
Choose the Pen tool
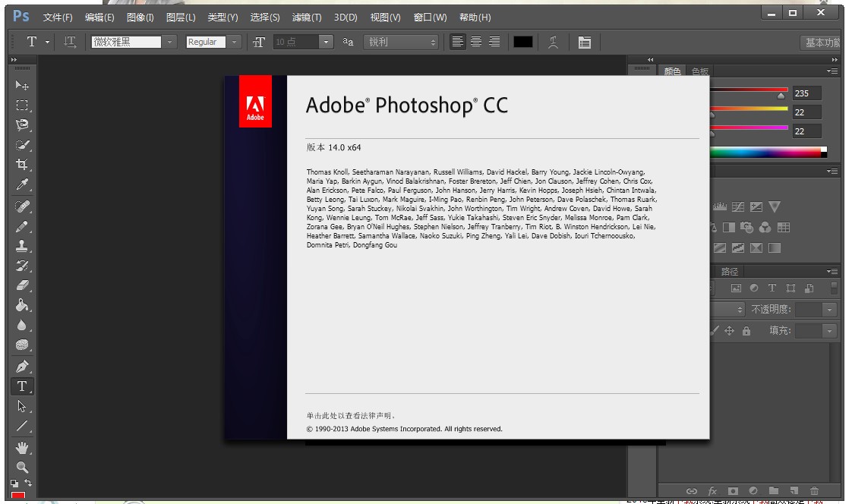(22, 367)
